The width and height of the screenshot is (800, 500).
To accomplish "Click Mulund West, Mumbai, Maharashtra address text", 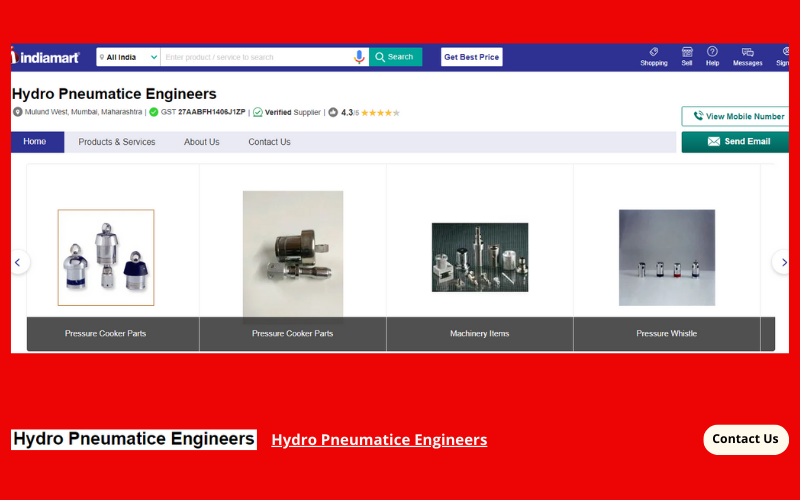I will pyautogui.click(x=83, y=112).
